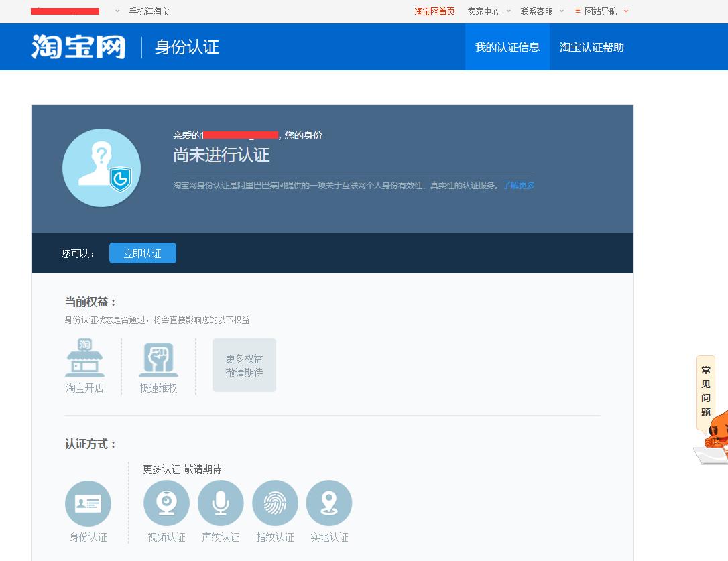Image resolution: width=728 pixels, height=561 pixels.
Task: Click the 更多权益敬请期待 placeholder card
Action: coord(244,365)
